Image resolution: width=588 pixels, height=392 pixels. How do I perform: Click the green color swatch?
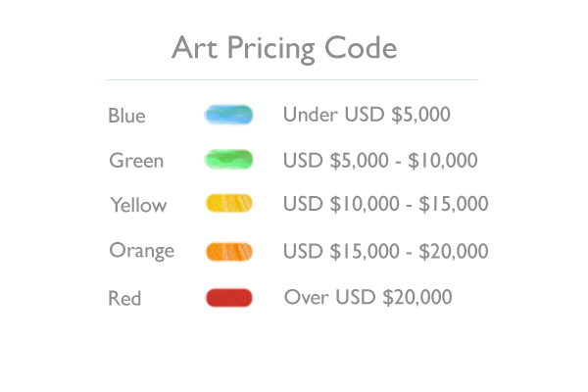[228, 160]
